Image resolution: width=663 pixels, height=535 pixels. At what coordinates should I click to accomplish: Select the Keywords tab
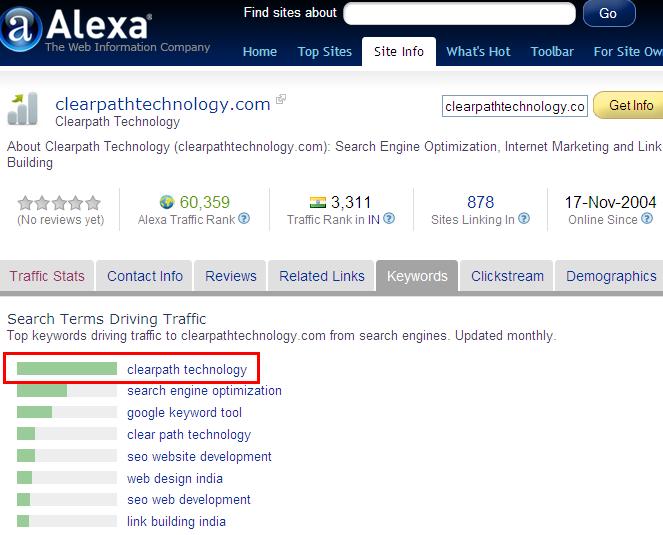(x=417, y=276)
